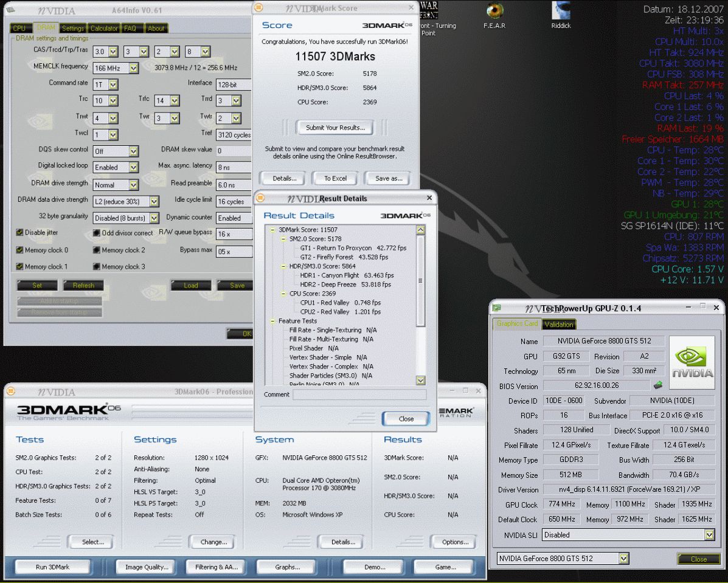Switch to the Settings tab in A64Info
The width and height of the screenshot is (728, 583).
tap(73, 29)
